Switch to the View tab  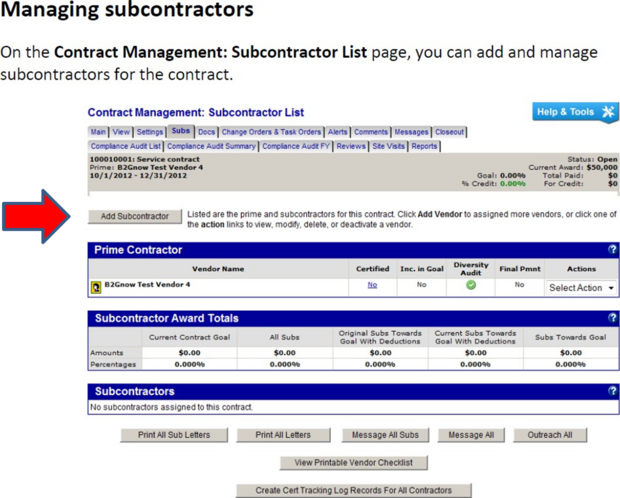(x=121, y=132)
